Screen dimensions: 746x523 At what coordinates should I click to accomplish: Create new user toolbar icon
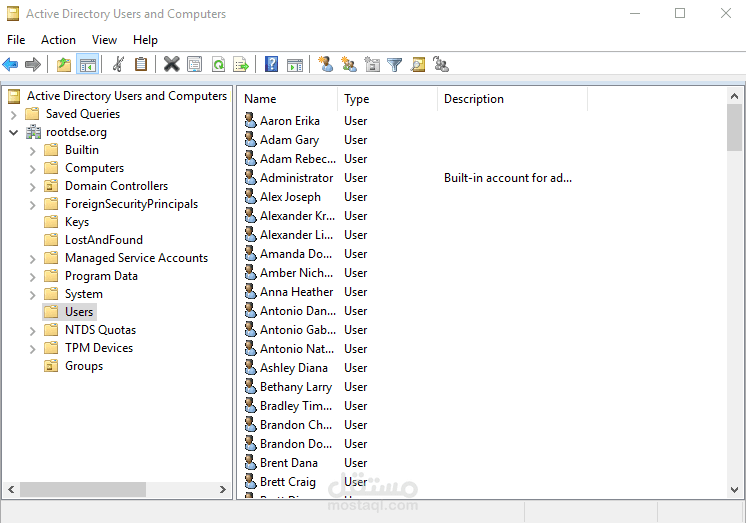[325, 64]
